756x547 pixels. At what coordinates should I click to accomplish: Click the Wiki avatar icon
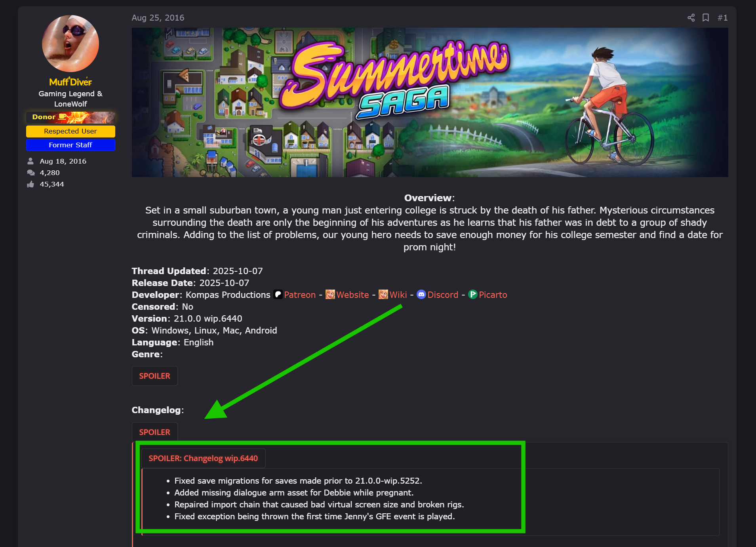point(383,295)
